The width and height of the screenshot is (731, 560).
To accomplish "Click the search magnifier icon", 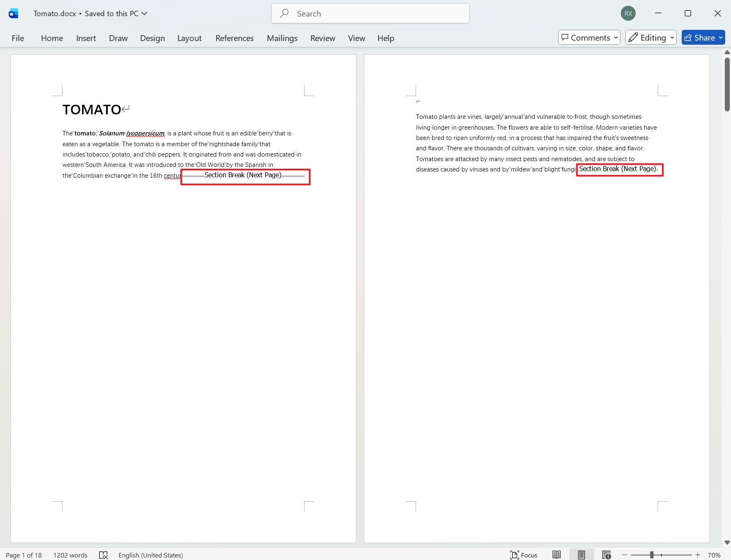I will (284, 13).
